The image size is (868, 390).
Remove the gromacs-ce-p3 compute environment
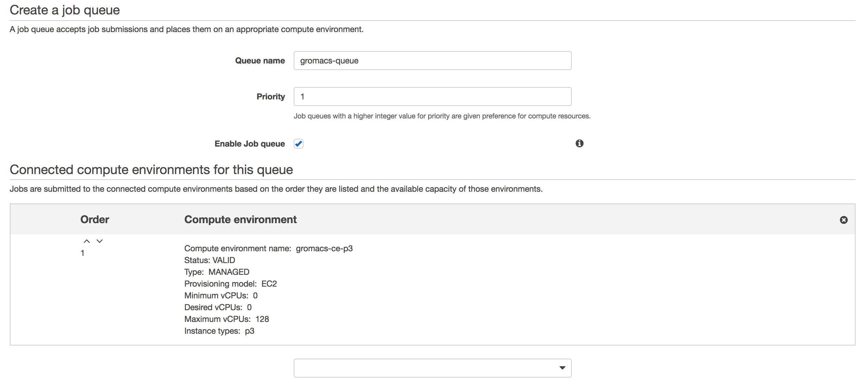(x=843, y=220)
